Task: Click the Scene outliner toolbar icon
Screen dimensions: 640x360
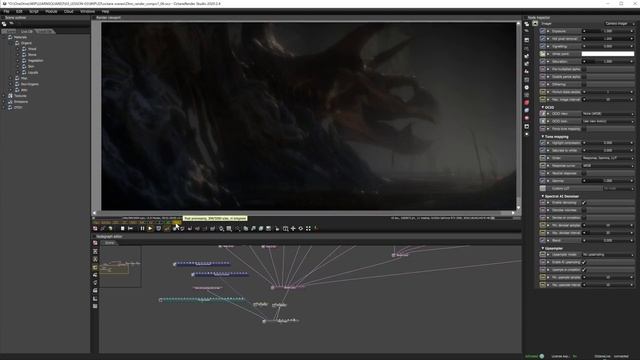Action: tap(4, 24)
